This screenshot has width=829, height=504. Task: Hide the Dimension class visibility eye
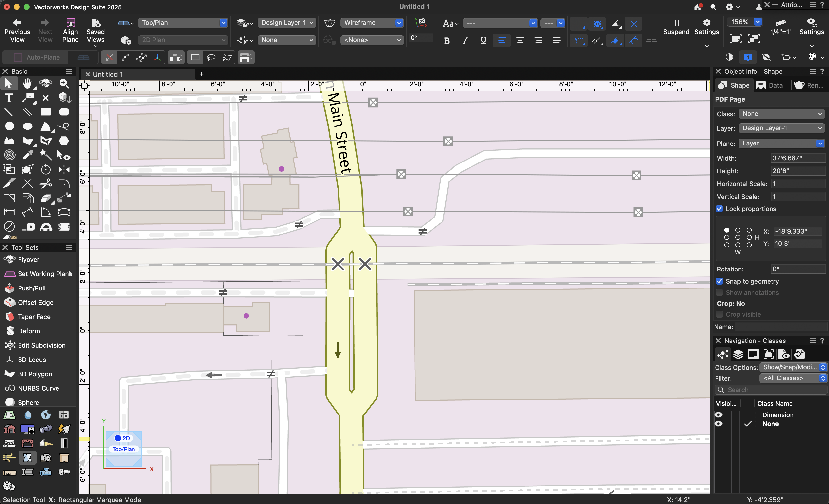tap(718, 414)
